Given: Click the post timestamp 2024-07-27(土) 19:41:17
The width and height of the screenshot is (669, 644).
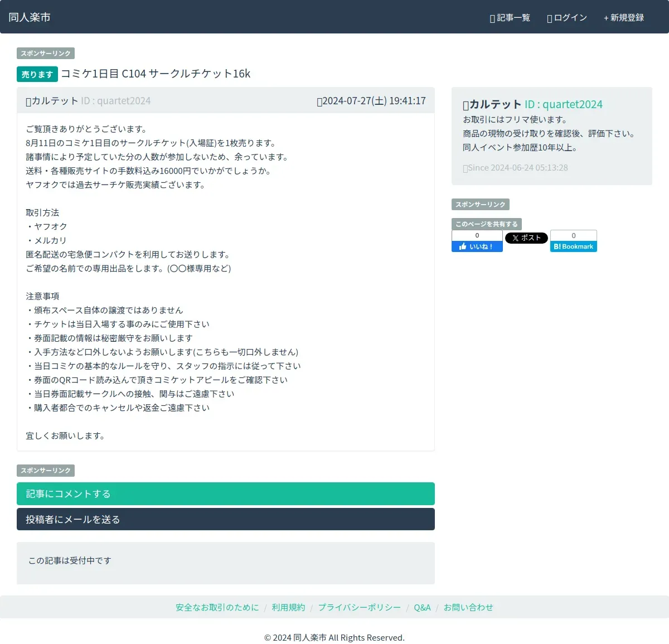Looking at the screenshot, I should coord(371,101).
